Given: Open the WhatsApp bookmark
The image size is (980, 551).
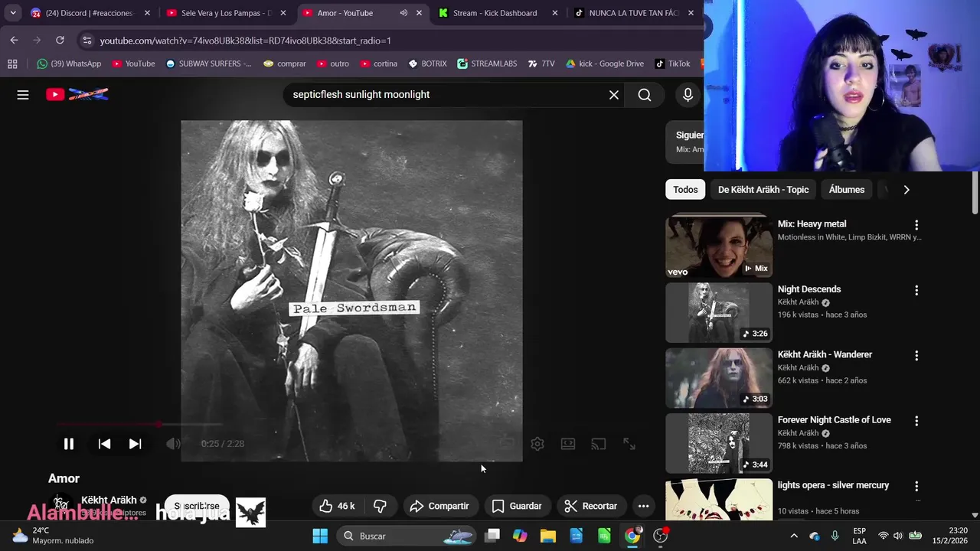Looking at the screenshot, I should [x=69, y=64].
